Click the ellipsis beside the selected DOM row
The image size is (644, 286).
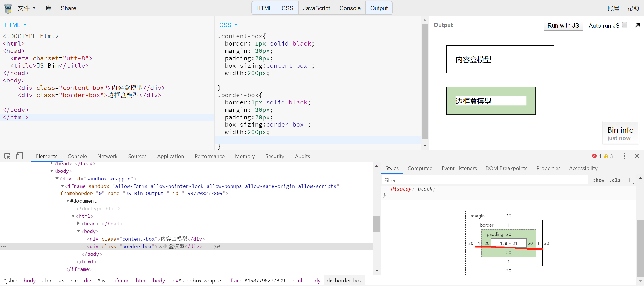point(3,246)
